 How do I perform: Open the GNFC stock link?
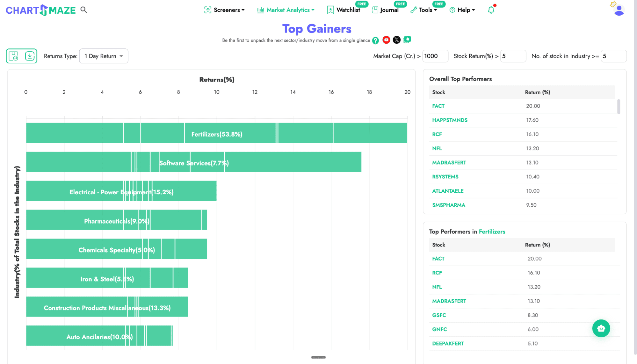[x=439, y=329]
